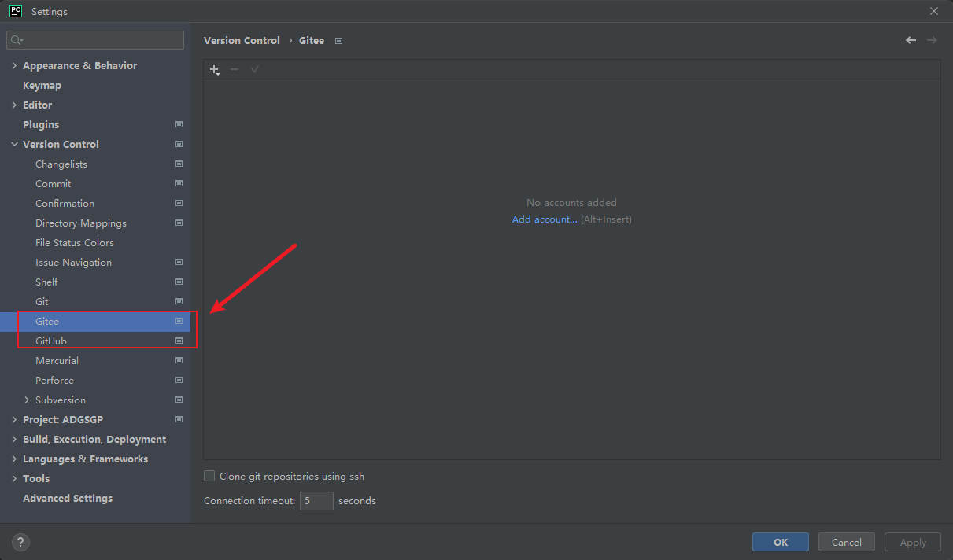Close the Settings dialog window

click(934, 11)
